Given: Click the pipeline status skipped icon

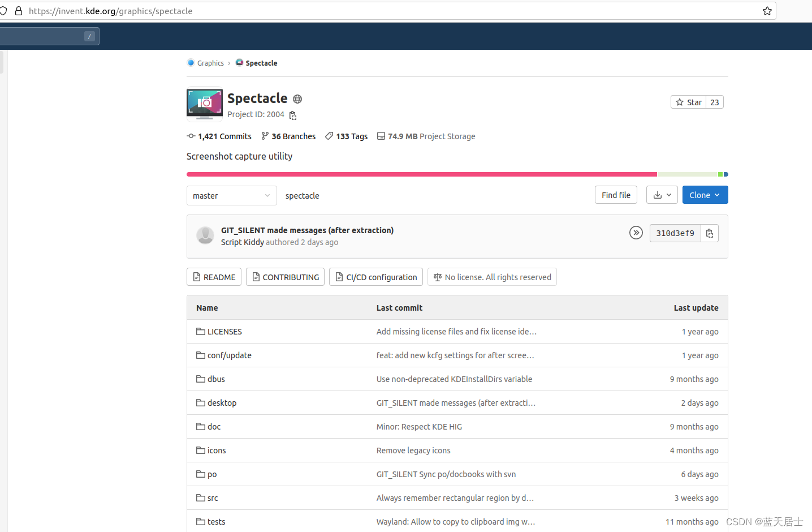Looking at the screenshot, I should tap(636, 233).
